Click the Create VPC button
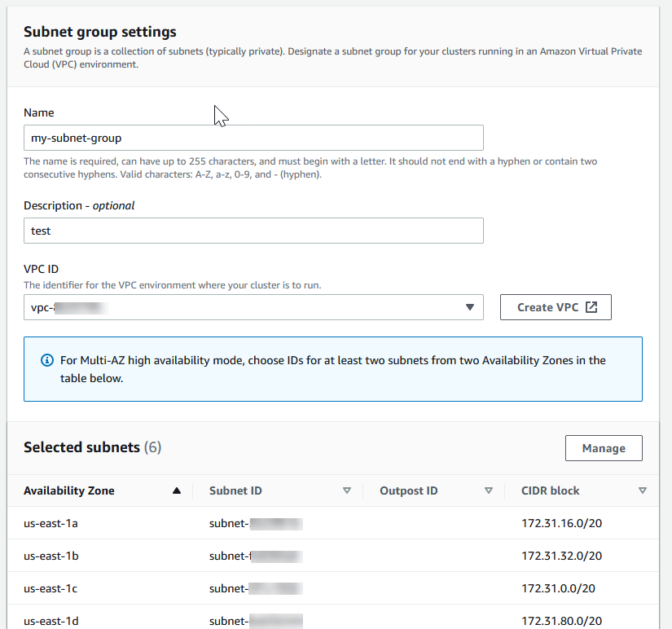672x629 pixels. (x=556, y=307)
